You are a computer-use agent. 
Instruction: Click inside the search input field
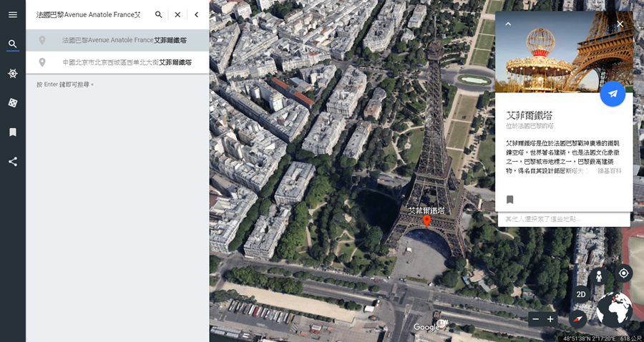point(89,15)
